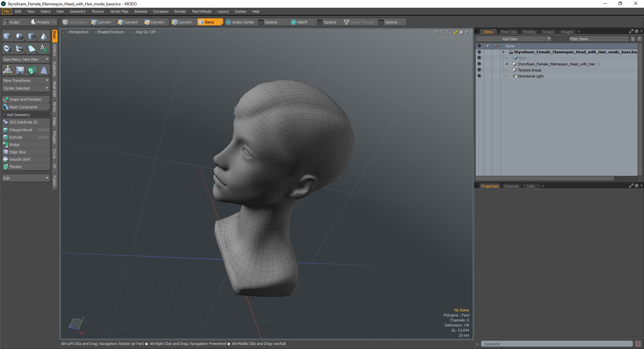Open the Perspective view type selector
This screenshot has width=644, height=349.
click(x=78, y=32)
